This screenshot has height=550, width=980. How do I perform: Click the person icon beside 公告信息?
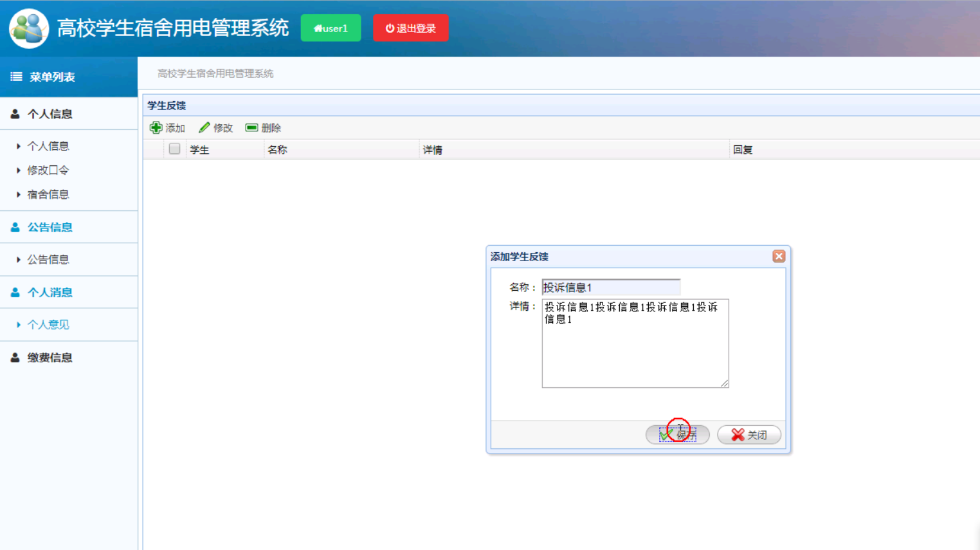pos(15,227)
